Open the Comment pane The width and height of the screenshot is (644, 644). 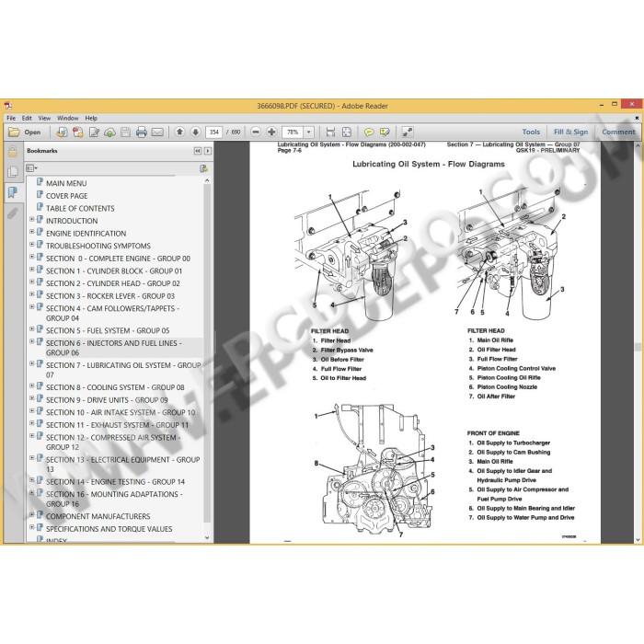point(618,132)
